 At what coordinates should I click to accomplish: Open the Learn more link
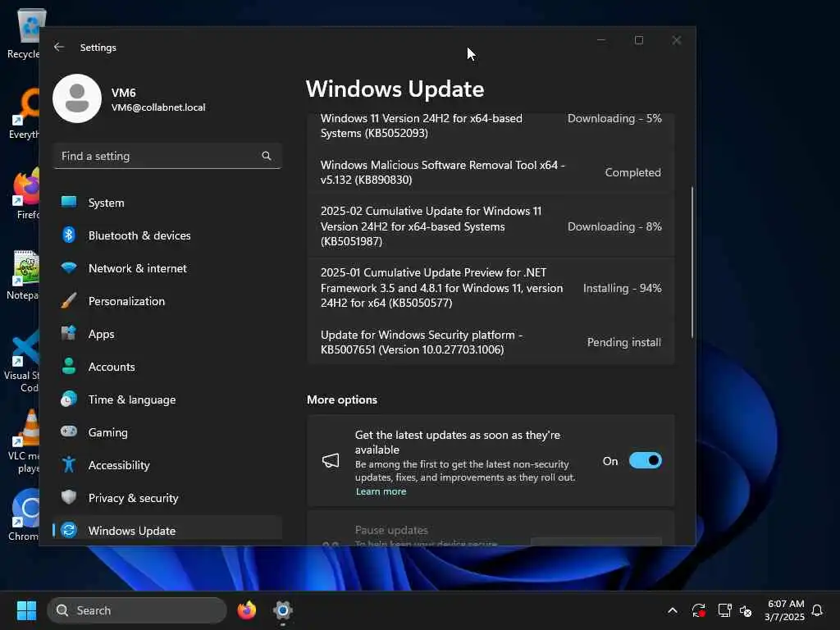pos(381,491)
